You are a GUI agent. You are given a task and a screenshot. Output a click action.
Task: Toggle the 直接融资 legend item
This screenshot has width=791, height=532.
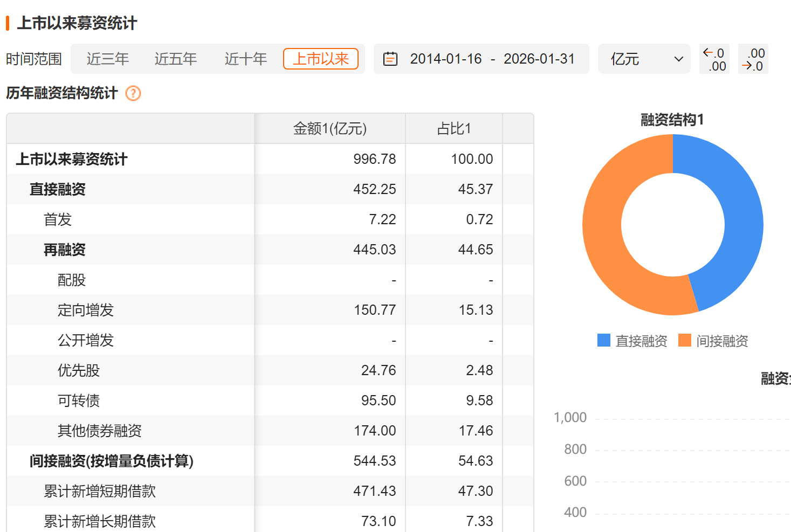tap(632, 341)
